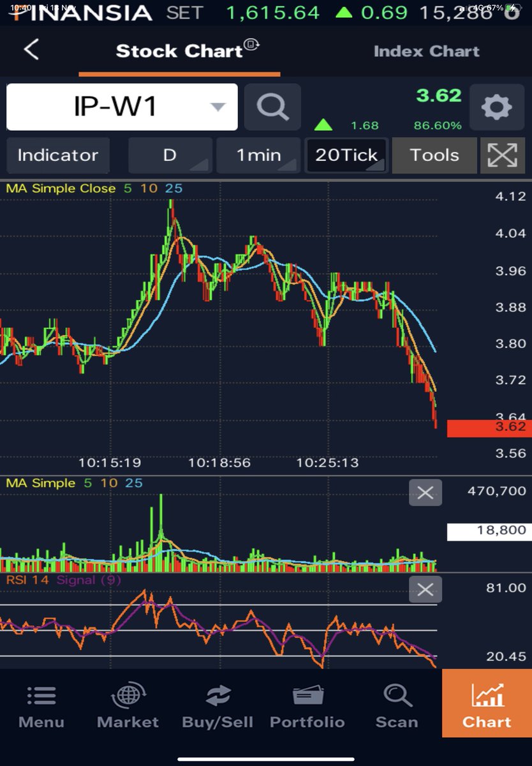
Task: Expand the 20Tick selector
Action: 346,155
